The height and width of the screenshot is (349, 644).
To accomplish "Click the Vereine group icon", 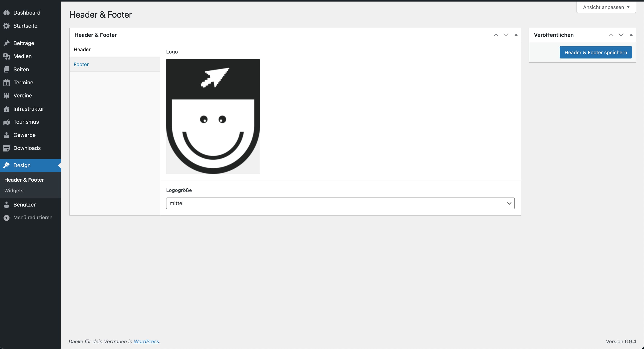I will pos(7,95).
